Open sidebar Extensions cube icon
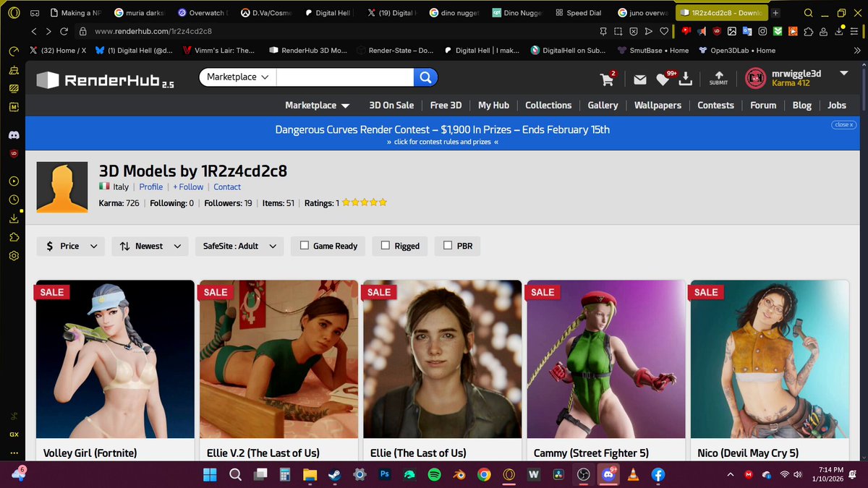This screenshot has width=868, height=488. [x=14, y=237]
